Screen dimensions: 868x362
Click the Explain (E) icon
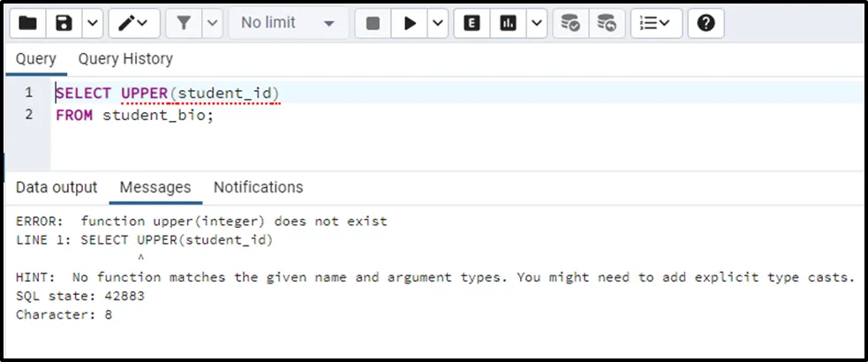pos(472,24)
